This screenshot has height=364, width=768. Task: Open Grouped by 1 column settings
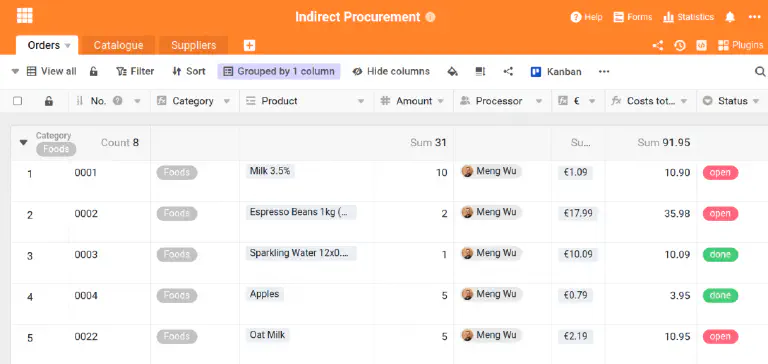click(x=279, y=72)
